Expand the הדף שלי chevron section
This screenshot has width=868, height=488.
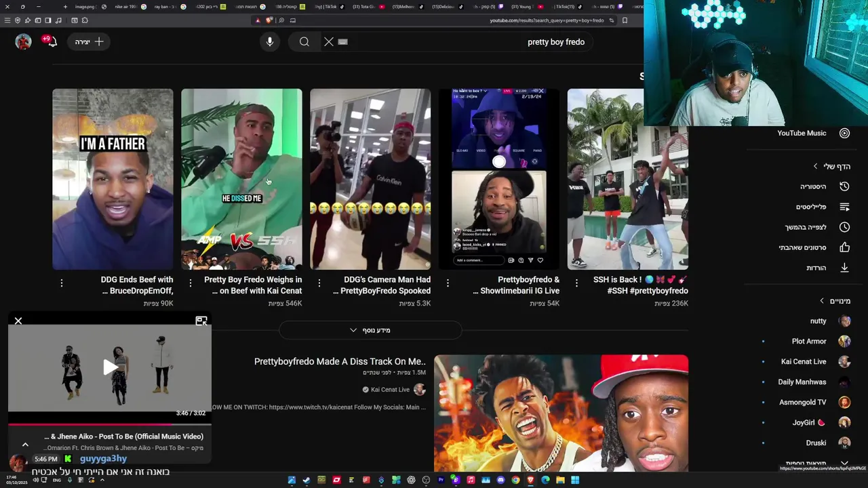(816, 167)
